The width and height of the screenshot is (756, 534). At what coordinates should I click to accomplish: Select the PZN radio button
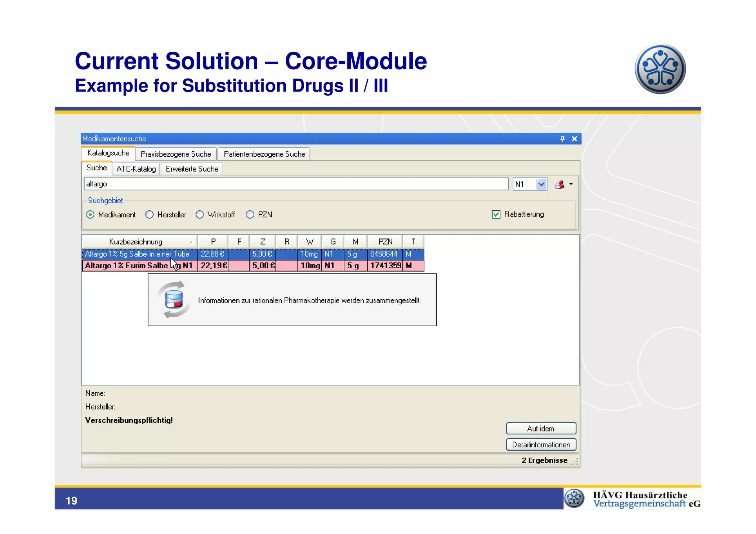coord(250,215)
